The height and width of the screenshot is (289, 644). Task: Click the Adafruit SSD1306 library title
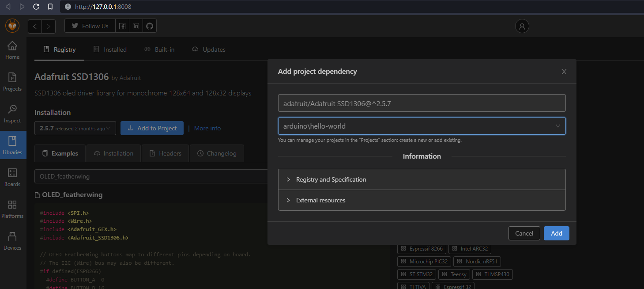click(x=72, y=76)
